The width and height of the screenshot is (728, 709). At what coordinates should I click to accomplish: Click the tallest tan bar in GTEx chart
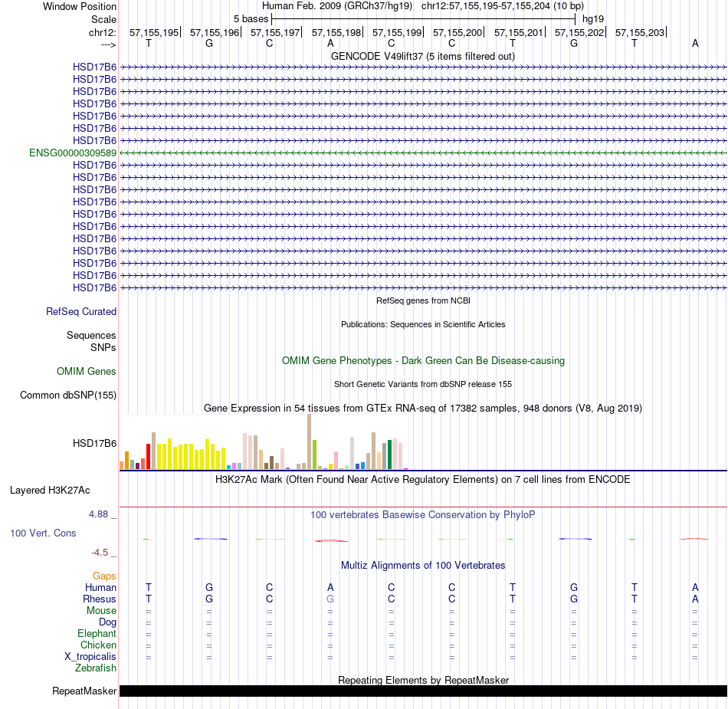(x=310, y=441)
